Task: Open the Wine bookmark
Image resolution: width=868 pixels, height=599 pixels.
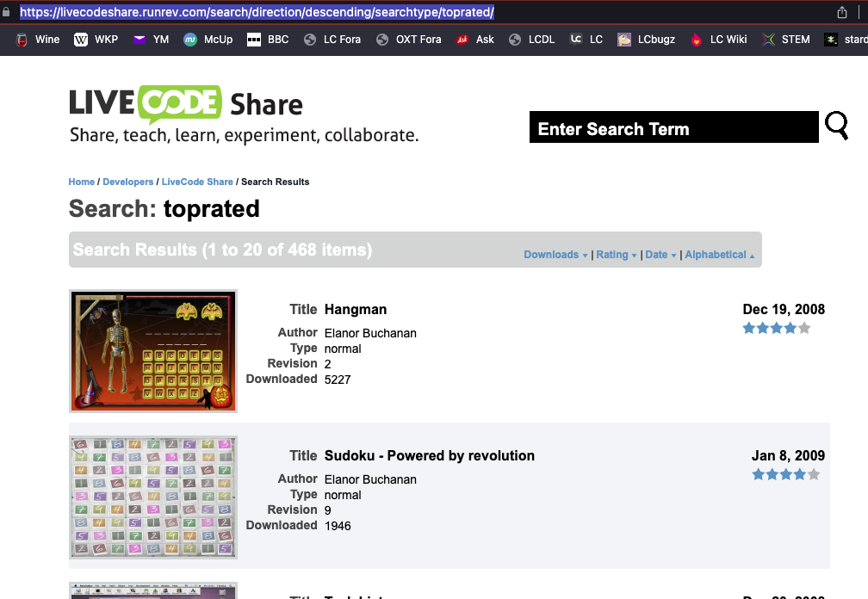Action: tap(38, 40)
